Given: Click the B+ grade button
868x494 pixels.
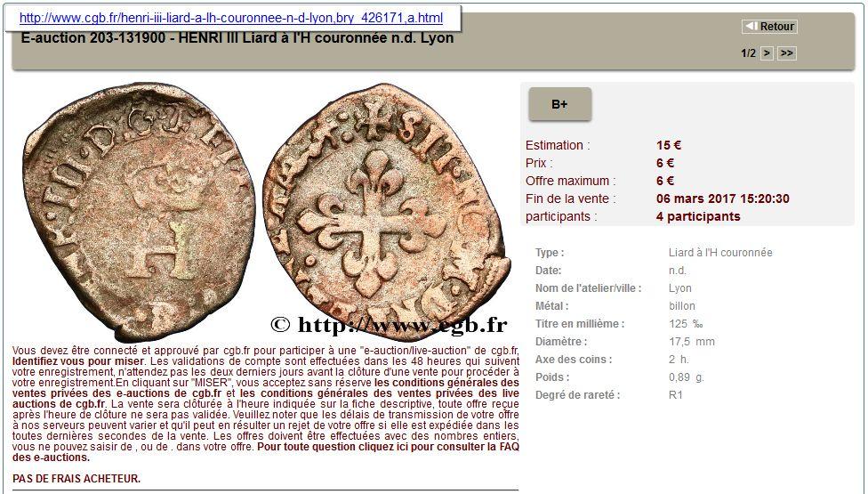Looking at the screenshot, I should [559, 104].
